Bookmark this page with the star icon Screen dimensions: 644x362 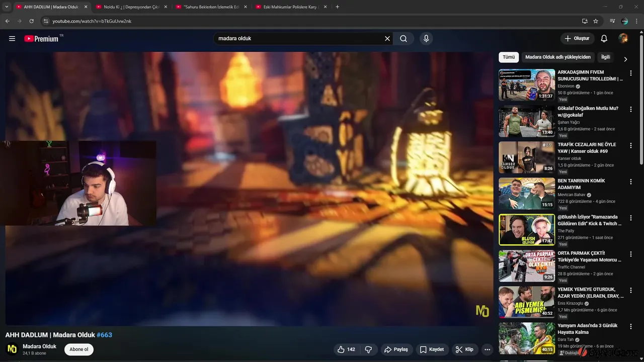596,21
